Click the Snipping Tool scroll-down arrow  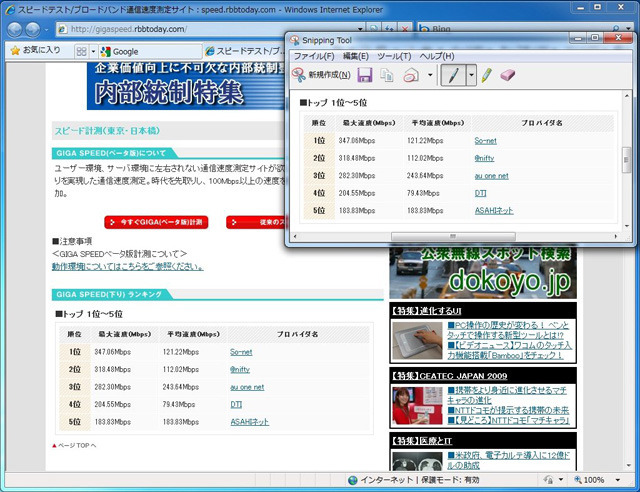pos(626,226)
